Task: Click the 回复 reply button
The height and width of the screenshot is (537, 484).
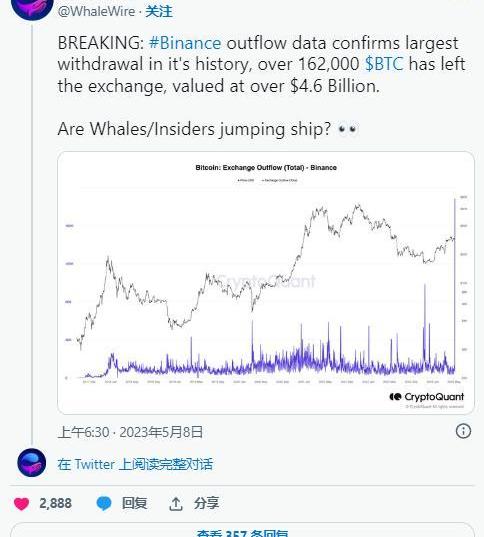Action: (134, 503)
